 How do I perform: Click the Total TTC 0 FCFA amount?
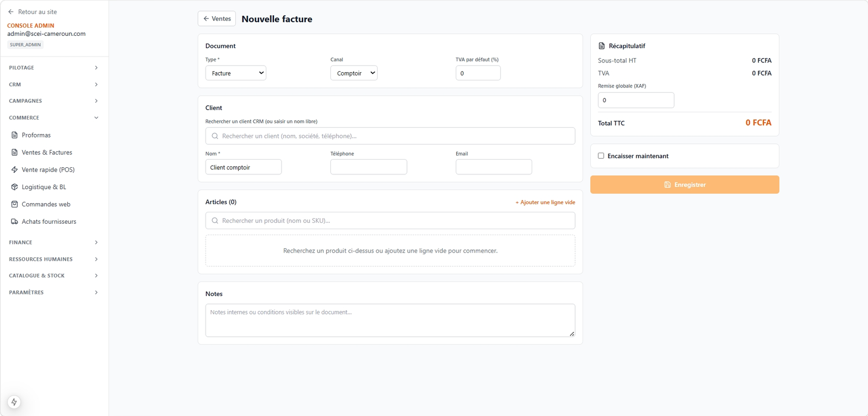tap(758, 123)
